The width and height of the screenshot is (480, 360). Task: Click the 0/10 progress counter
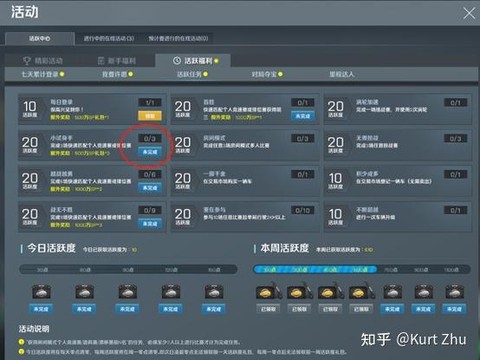click(303, 210)
